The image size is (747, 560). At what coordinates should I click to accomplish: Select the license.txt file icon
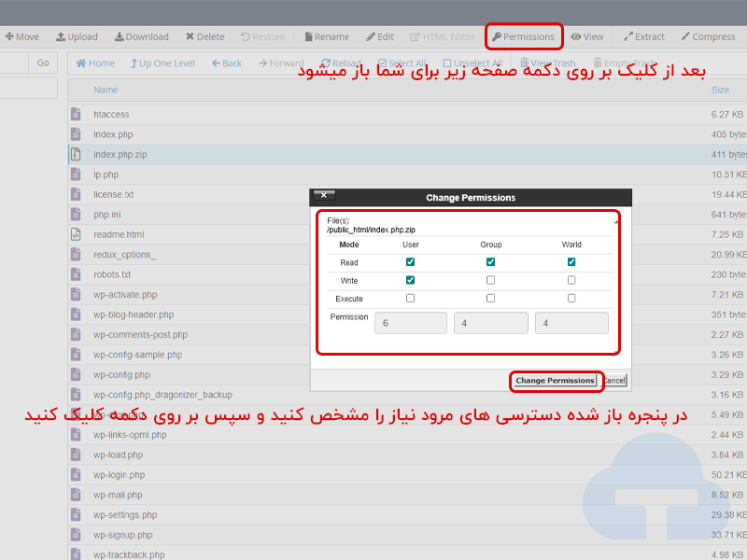(x=76, y=194)
